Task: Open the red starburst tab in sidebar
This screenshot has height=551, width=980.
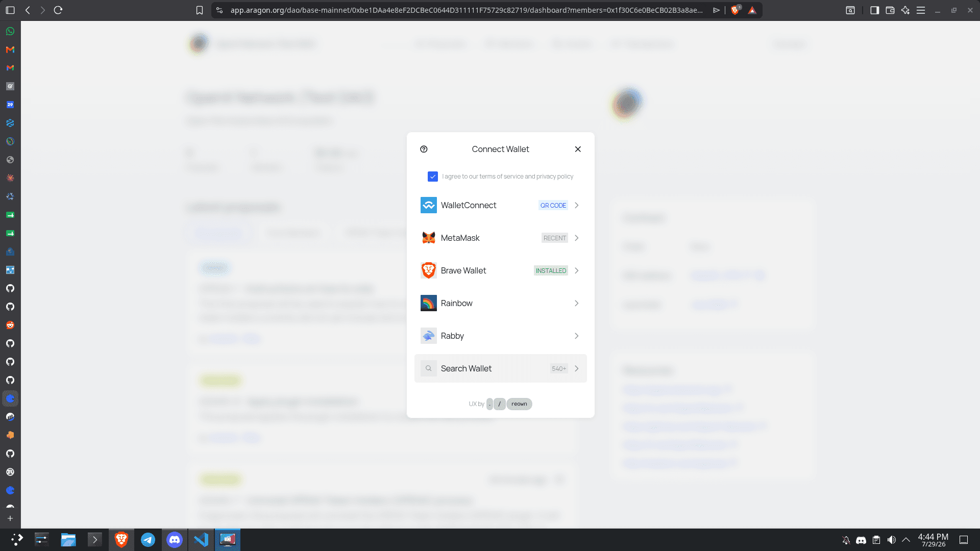Action: 10,178
